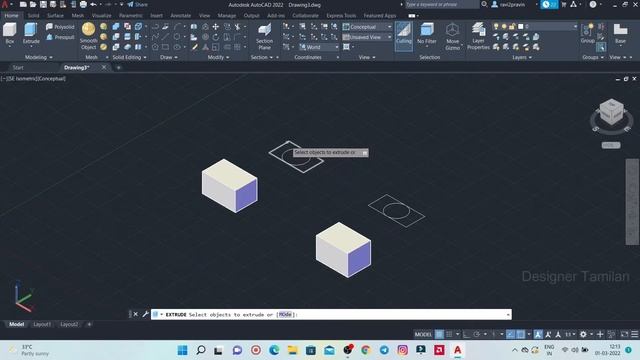Toggle layer 0 on/off light bulb

[496, 27]
